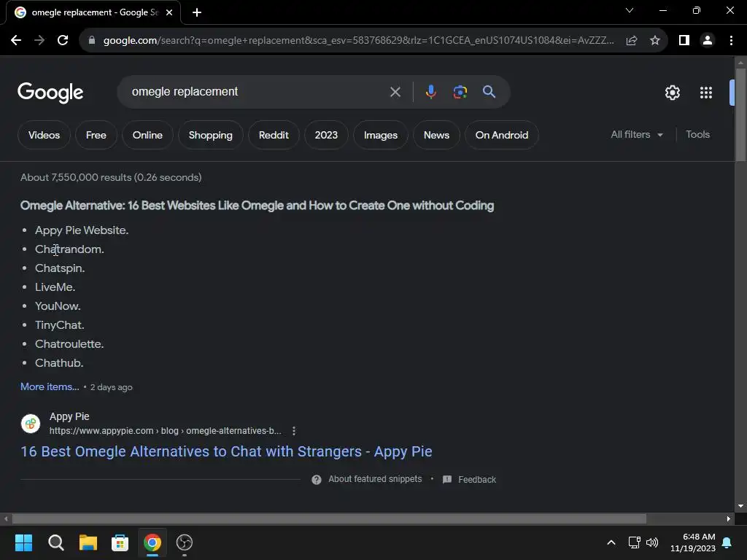
Task: Filter results by Videos
Action: 44,135
